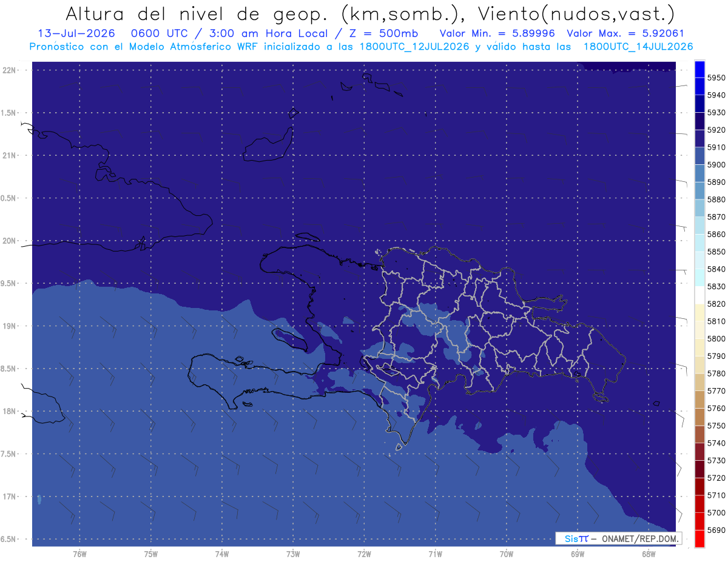
Task: Click the '5900' color bar label
Action: (x=716, y=165)
